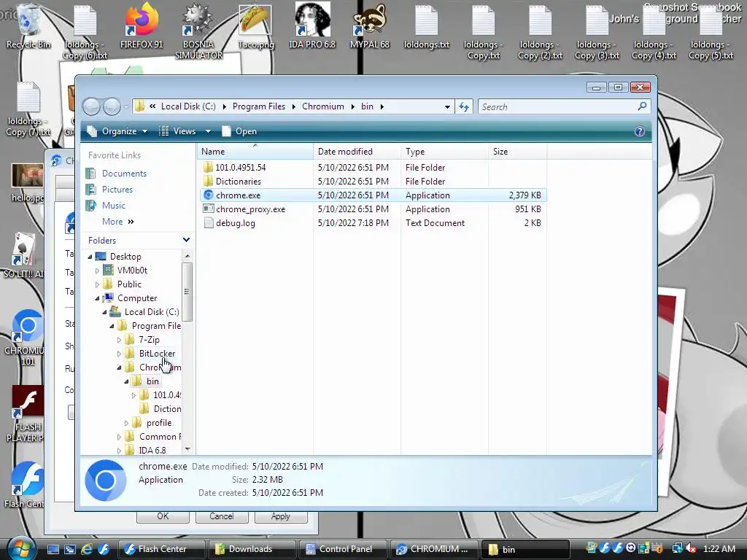Select loldongs - Copy (3).txt desktop file
This screenshot has height=560, width=747.
click(597, 32)
